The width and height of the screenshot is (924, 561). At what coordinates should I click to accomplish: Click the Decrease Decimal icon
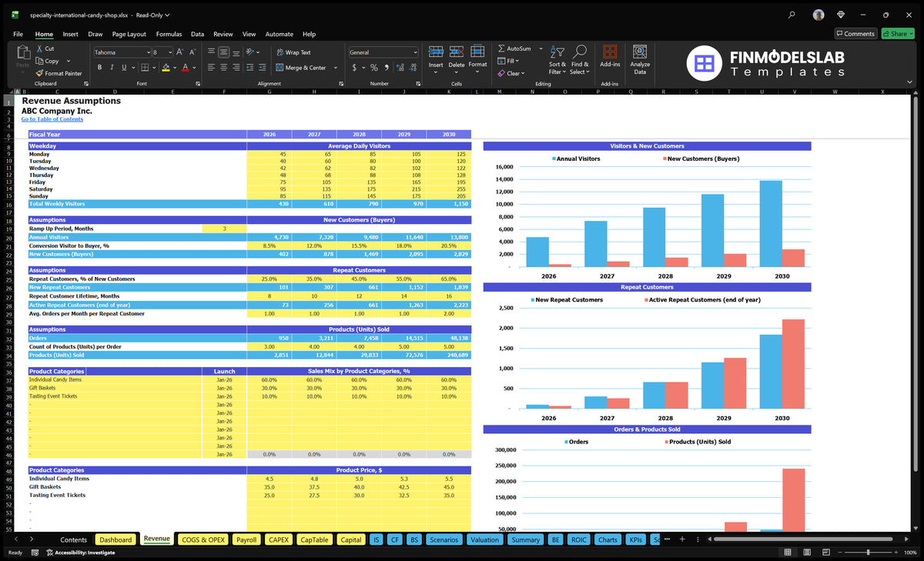[412, 68]
